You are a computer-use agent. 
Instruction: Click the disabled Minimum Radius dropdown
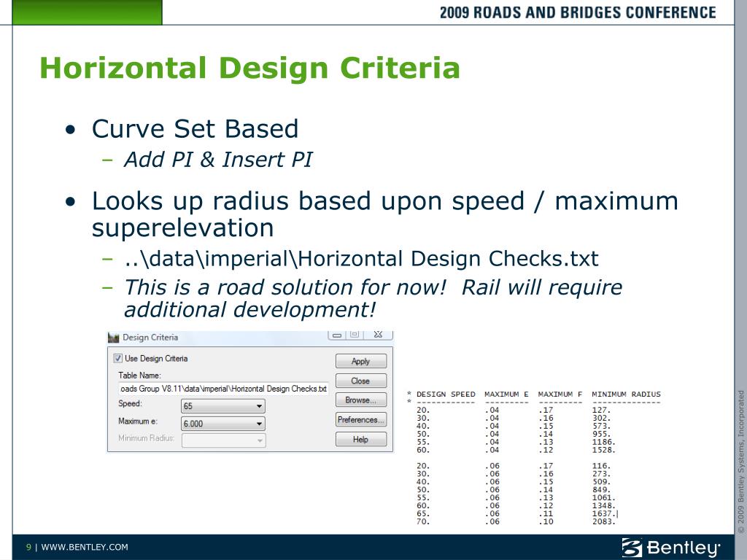click(x=223, y=440)
